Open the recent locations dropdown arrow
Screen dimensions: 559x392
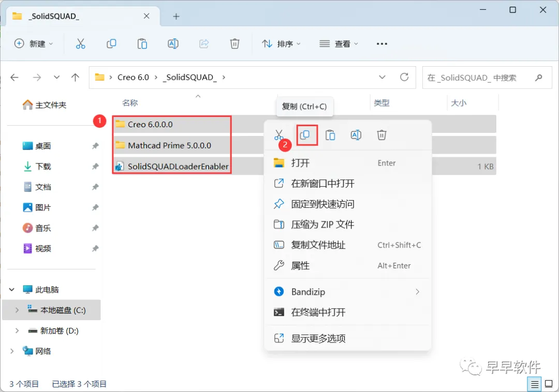[x=57, y=77]
